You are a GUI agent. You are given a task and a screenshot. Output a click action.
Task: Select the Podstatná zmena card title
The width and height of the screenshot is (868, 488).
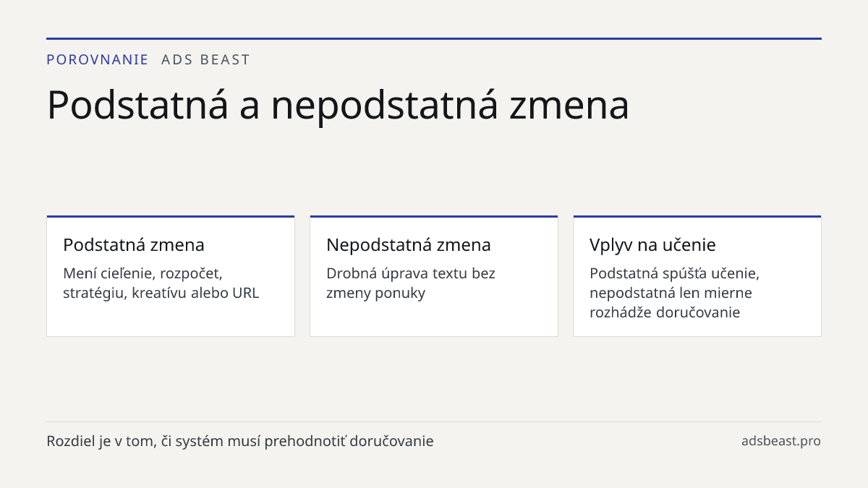click(x=134, y=244)
